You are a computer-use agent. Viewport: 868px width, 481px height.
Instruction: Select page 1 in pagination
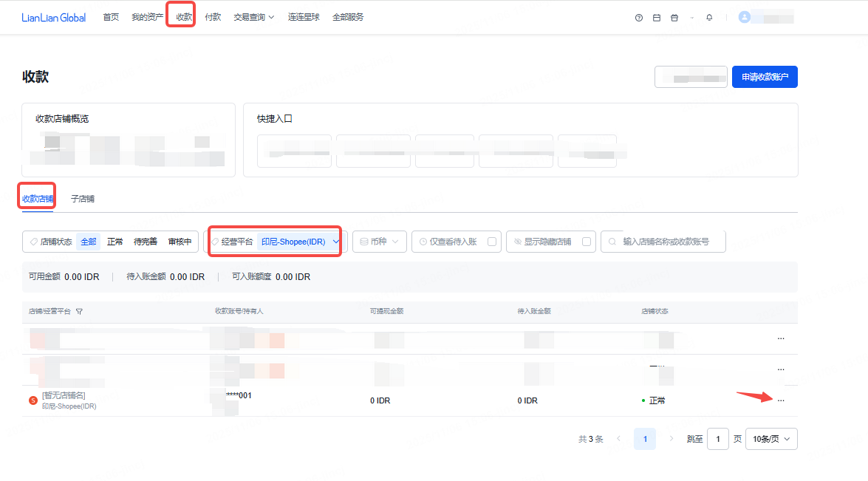[x=645, y=439]
